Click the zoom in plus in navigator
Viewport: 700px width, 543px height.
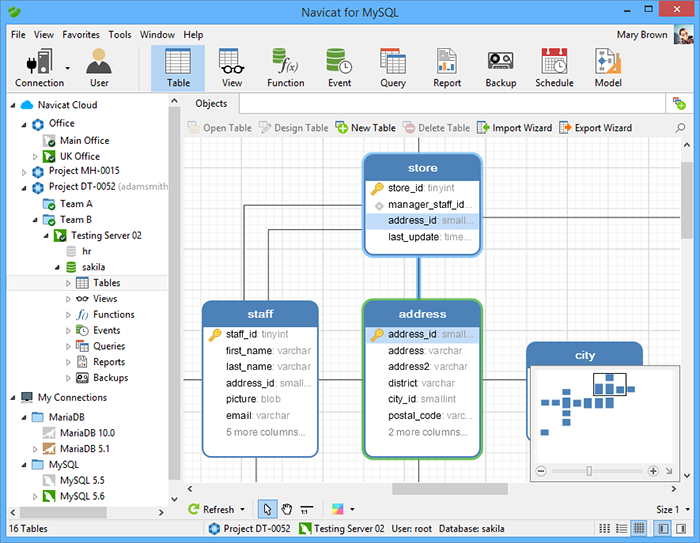pyautogui.click(x=653, y=471)
